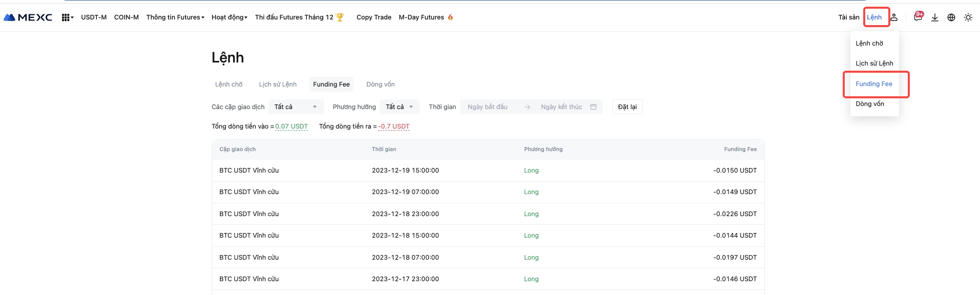
Task: Click the Ngày bắt đầu date field
Action: (488, 107)
